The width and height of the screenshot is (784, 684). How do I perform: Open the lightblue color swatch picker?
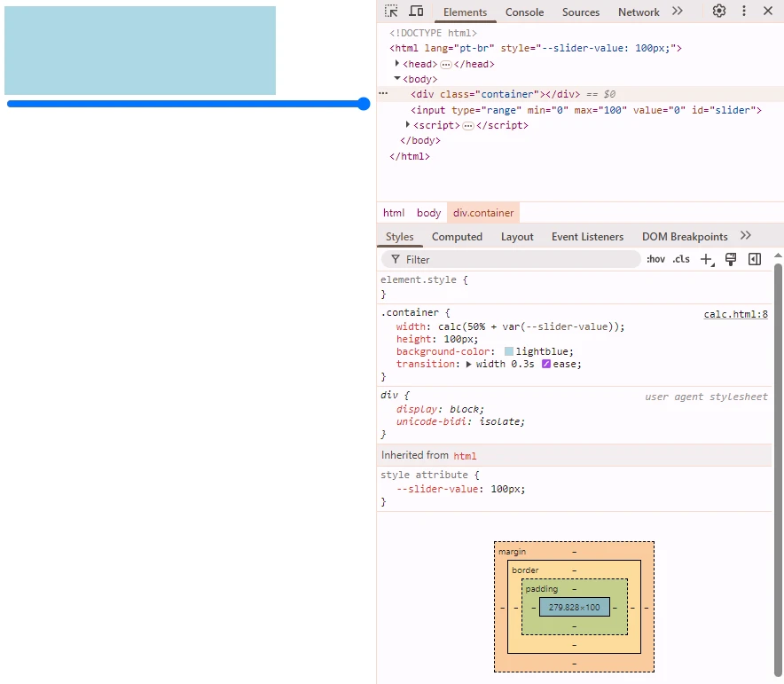click(x=509, y=351)
